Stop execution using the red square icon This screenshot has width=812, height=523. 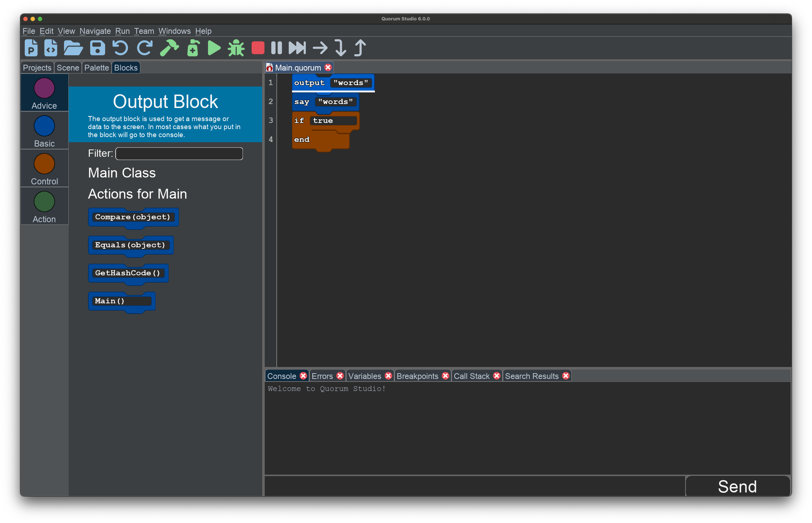[258, 48]
